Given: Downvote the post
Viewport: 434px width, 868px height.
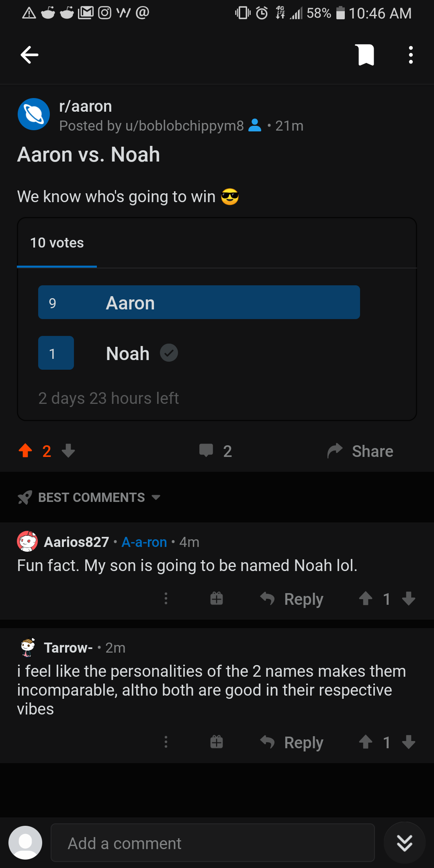Looking at the screenshot, I should [x=68, y=452].
